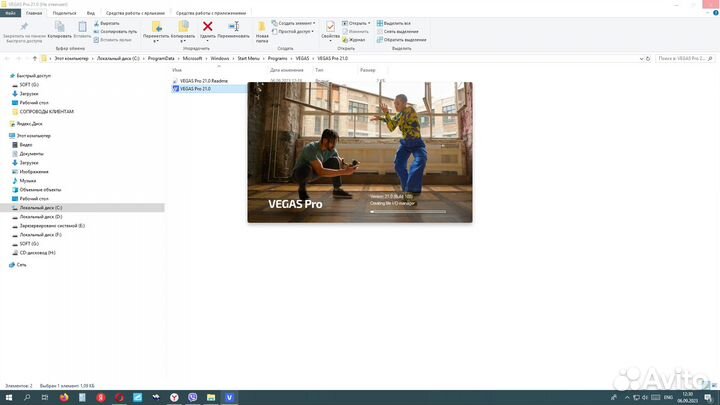The height and width of the screenshot is (405, 720).
Task: Select Яндекс.Диск in navigation pane
Action: (x=29, y=124)
